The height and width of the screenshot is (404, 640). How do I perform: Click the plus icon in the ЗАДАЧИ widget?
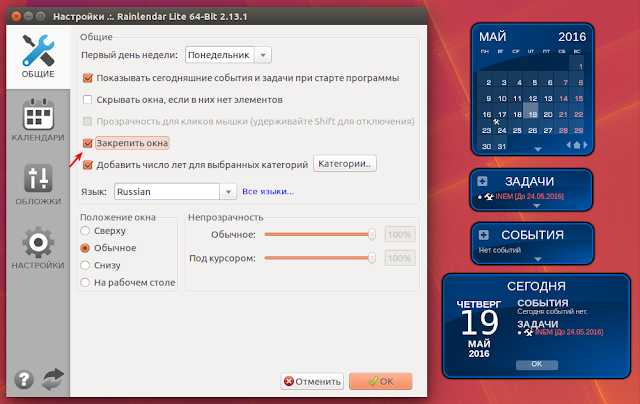click(x=482, y=181)
